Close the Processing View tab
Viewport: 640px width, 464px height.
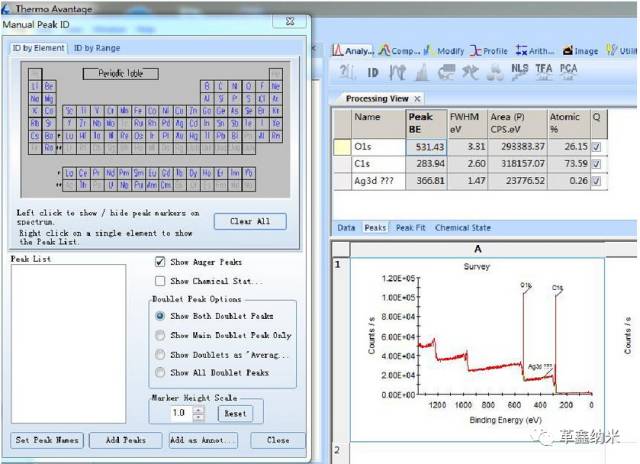point(417,99)
